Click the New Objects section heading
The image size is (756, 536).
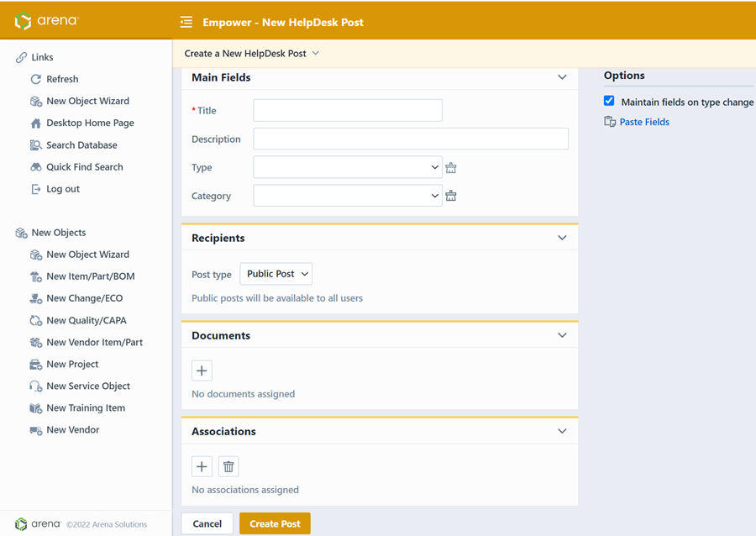(x=59, y=233)
